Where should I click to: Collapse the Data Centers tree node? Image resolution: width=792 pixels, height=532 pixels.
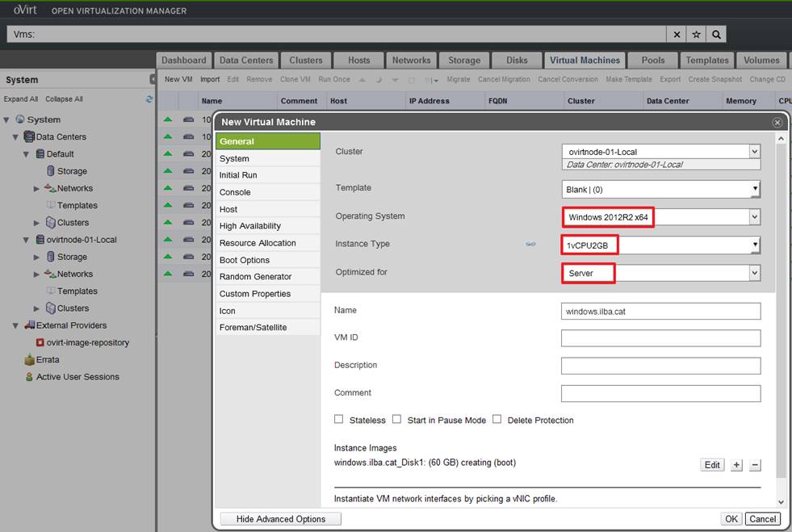tap(15, 137)
